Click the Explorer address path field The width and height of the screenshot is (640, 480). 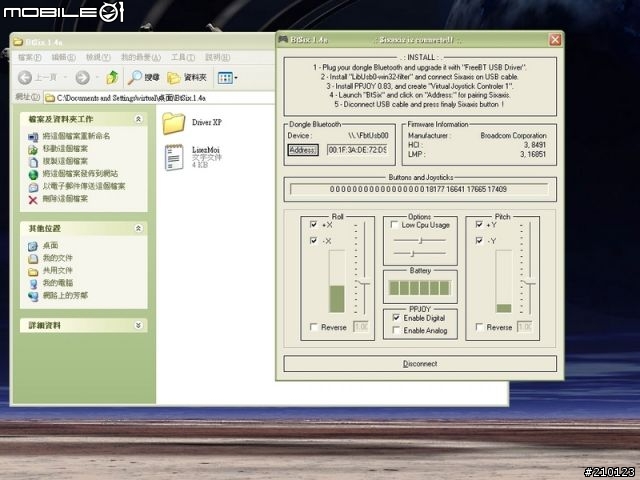pos(159,98)
